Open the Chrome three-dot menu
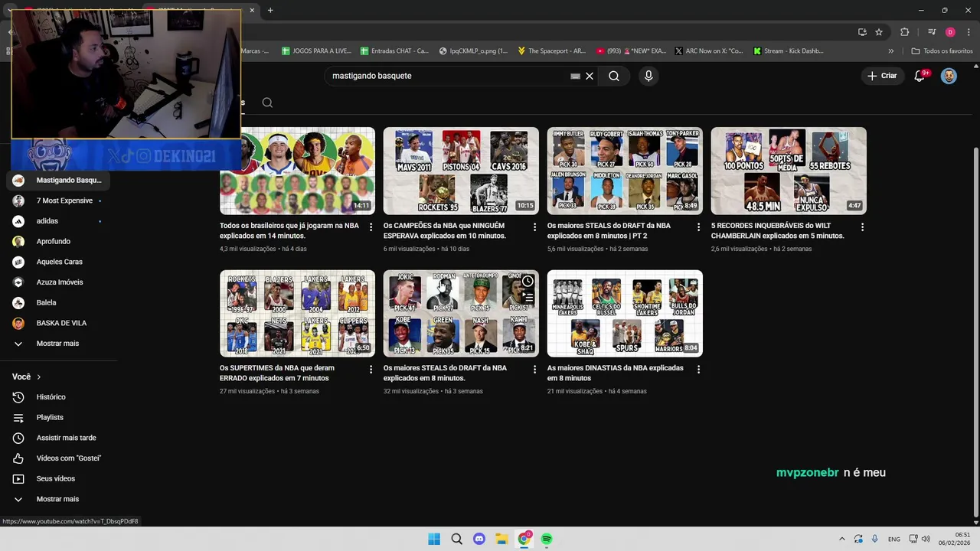 point(968,32)
